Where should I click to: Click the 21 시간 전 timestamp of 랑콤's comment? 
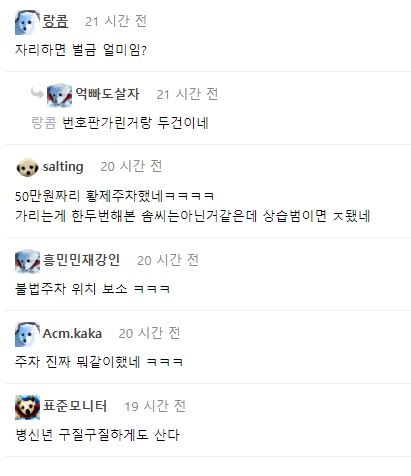click(116, 21)
